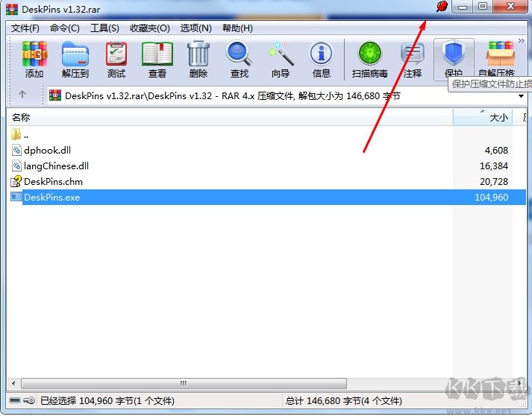
Task: Open the Options (选项) menu
Action: tap(195, 28)
